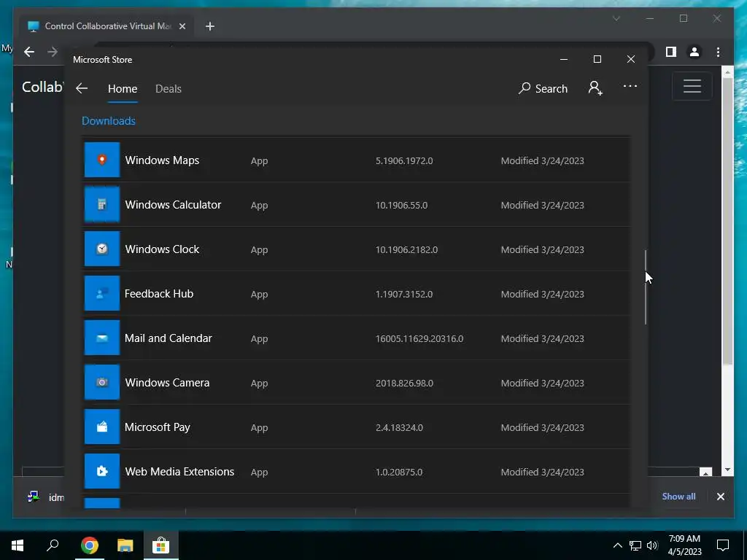
Task: Open the Windows Camera app icon
Action: click(102, 382)
